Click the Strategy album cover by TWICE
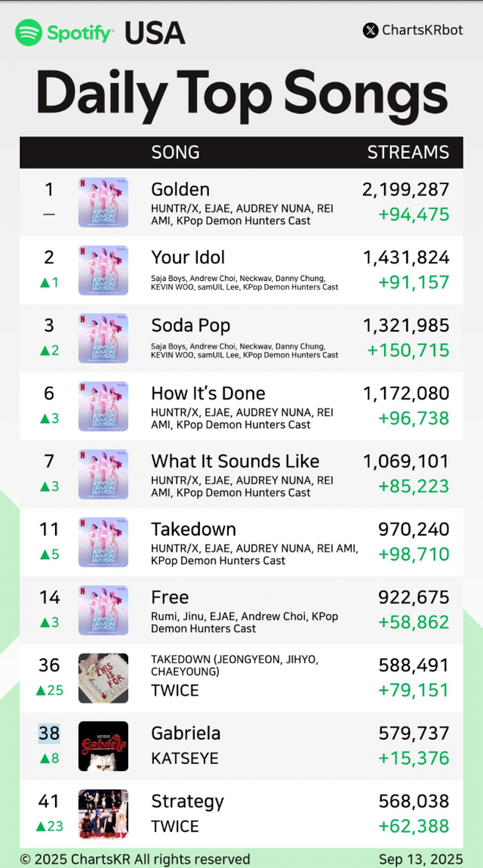 [x=103, y=814]
